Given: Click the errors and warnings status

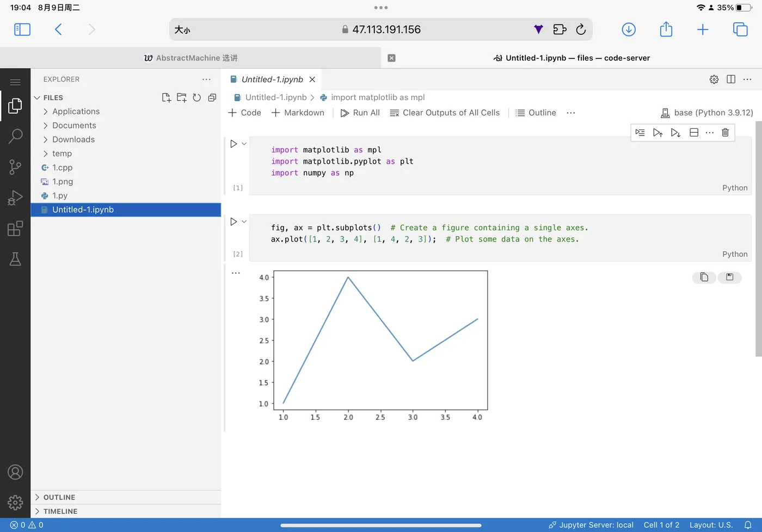Looking at the screenshot, I should tap(27, 525).
